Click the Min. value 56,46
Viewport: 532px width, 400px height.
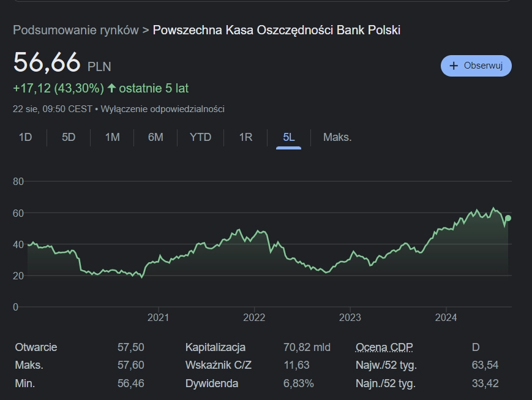(130, 383)
